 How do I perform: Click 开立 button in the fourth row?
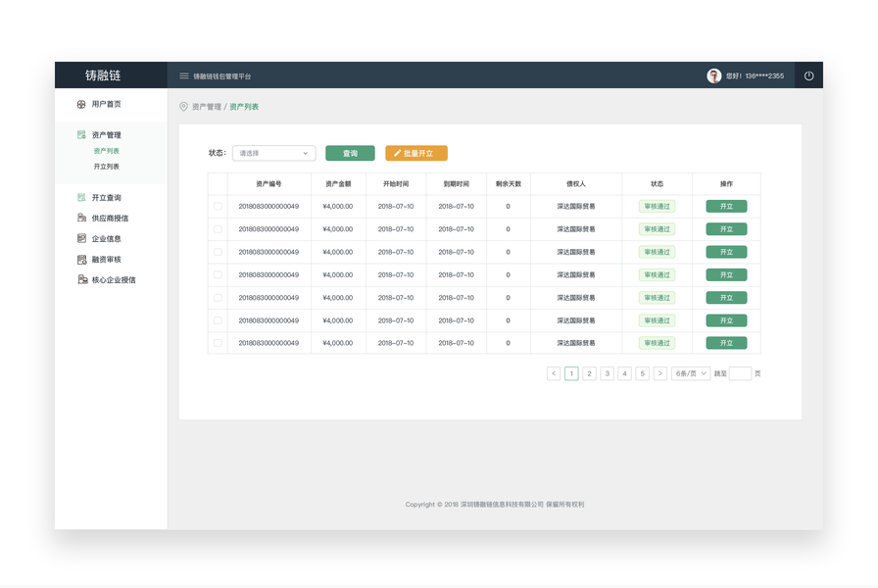point(726,275)
